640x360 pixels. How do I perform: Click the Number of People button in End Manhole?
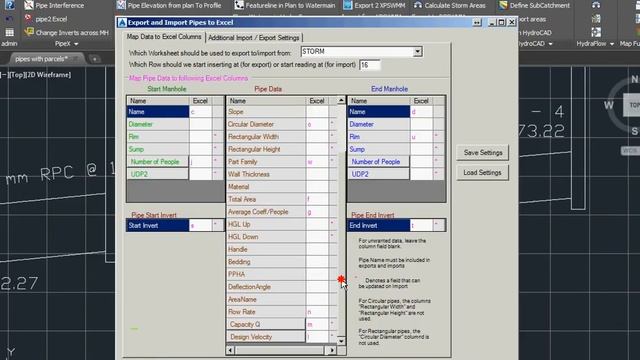[378, 162]
